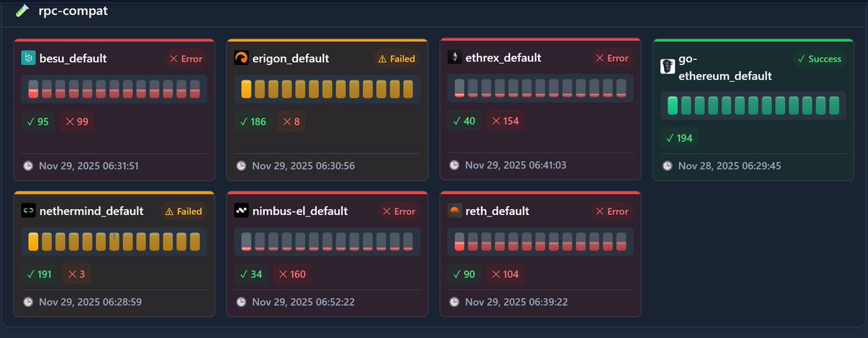Screen dimensions: 868x338
Task: Click the 99 failed count on besu_default
Action: pos(77,122)
